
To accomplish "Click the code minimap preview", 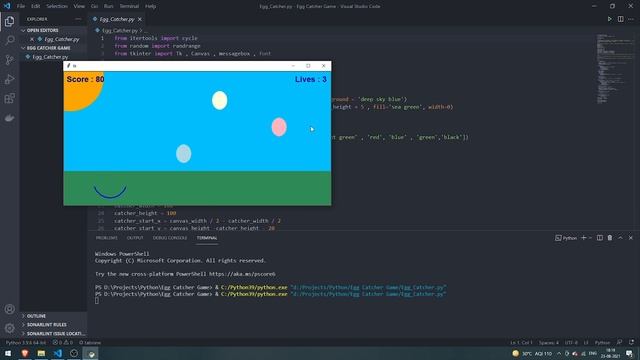I will coord(615,69).
